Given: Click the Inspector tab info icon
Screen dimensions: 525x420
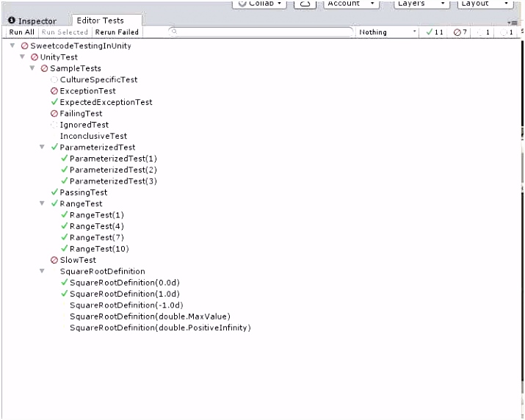Looking at the screenshot, I should 12,21.
